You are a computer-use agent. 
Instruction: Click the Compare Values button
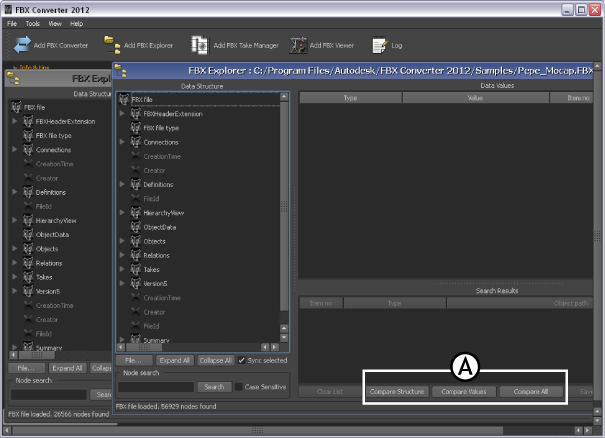[463, 392]
